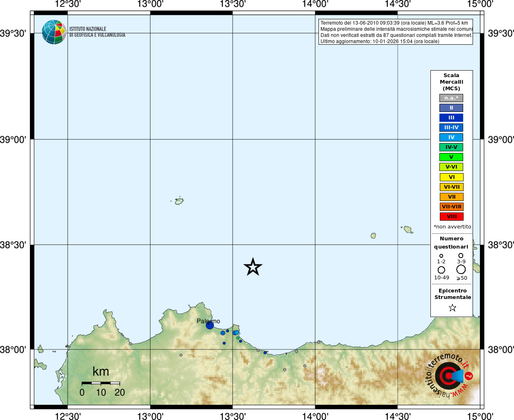
Task: Click the II intensity swatch
Action: coord(451,108)
